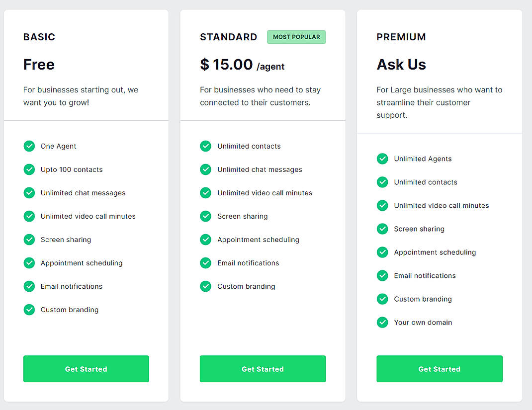Click Get Started for the Standard plan
Screen dimensions: 532x410
click(x=263, y=369)
